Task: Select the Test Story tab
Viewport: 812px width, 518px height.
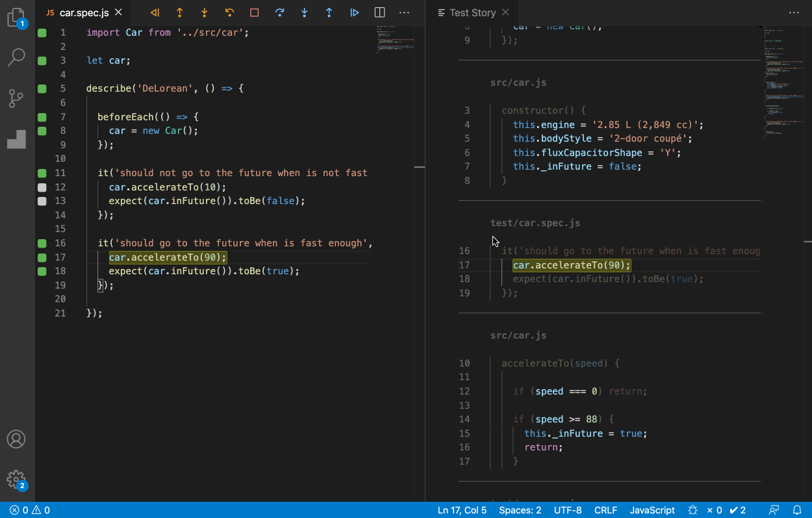Action: [x=472, y=12]
